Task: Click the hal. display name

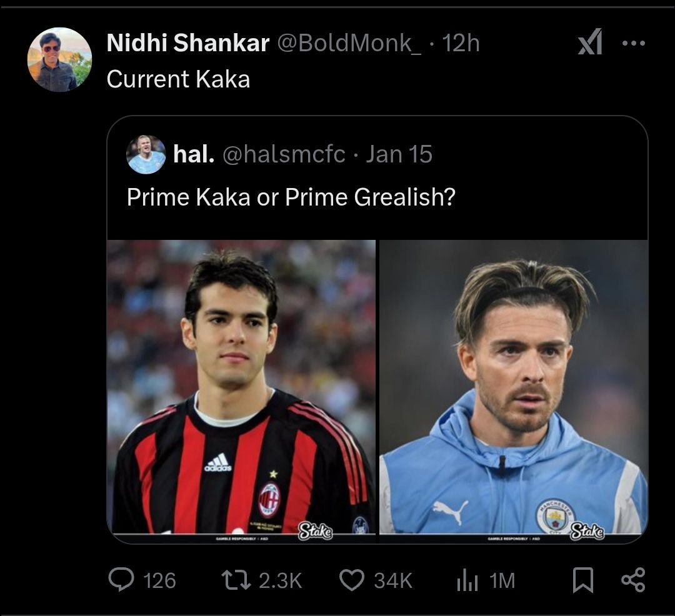Action: [x=192, y=154]
